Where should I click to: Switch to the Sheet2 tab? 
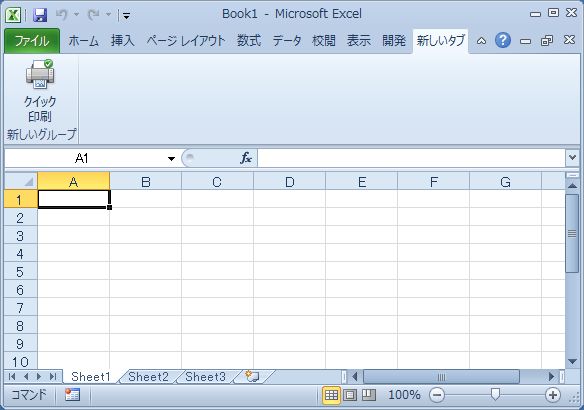[x=148, y=376]
